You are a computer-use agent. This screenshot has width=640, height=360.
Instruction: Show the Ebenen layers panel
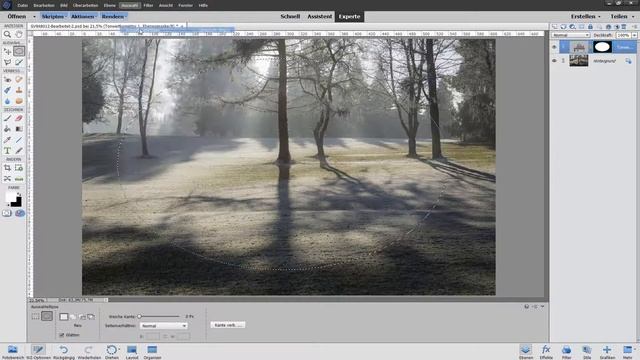point(526,352)
